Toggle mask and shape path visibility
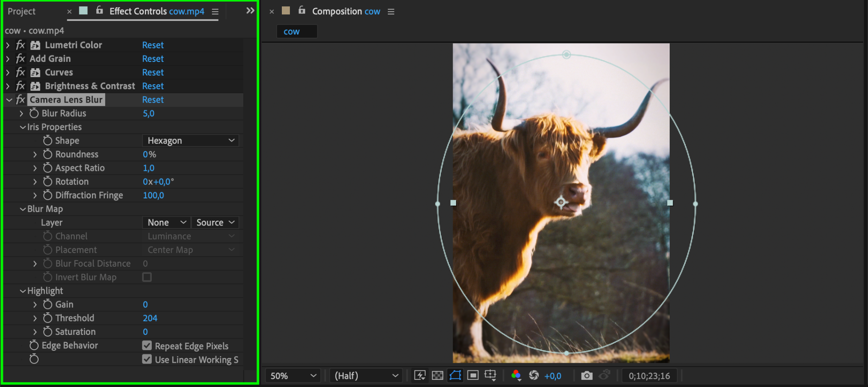Screen dimensions: 868x387 point(455,376)
